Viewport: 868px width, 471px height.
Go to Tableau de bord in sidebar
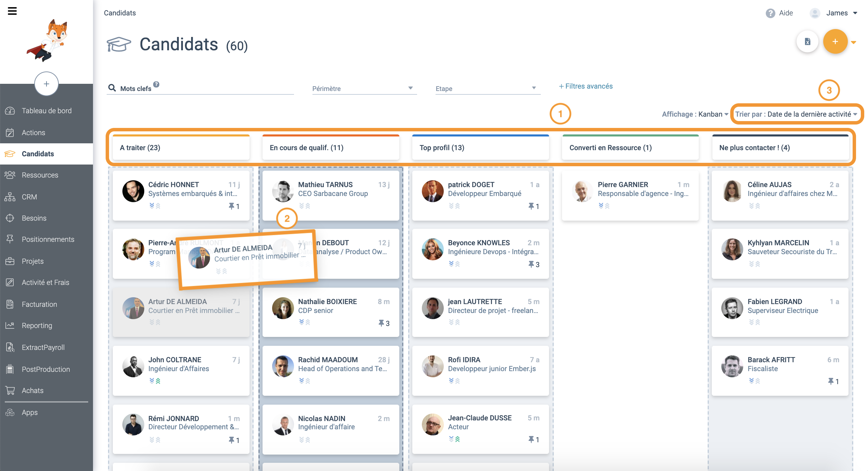click(46, 111)
